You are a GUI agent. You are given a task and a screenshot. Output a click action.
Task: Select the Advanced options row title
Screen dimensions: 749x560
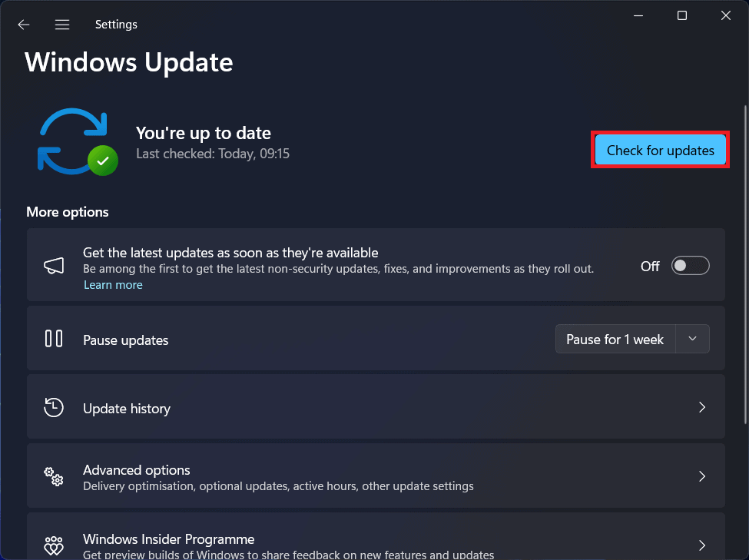[x=137, y=470]
